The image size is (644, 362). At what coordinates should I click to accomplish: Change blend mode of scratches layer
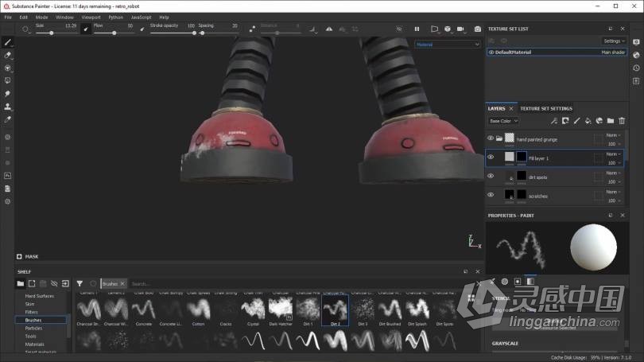(x=613, y=192)
